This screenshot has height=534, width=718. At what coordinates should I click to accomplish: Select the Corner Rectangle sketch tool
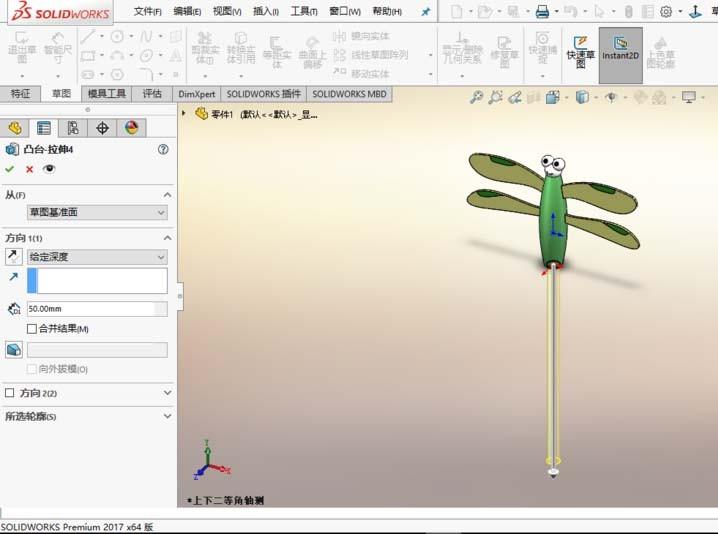point(87,56)
